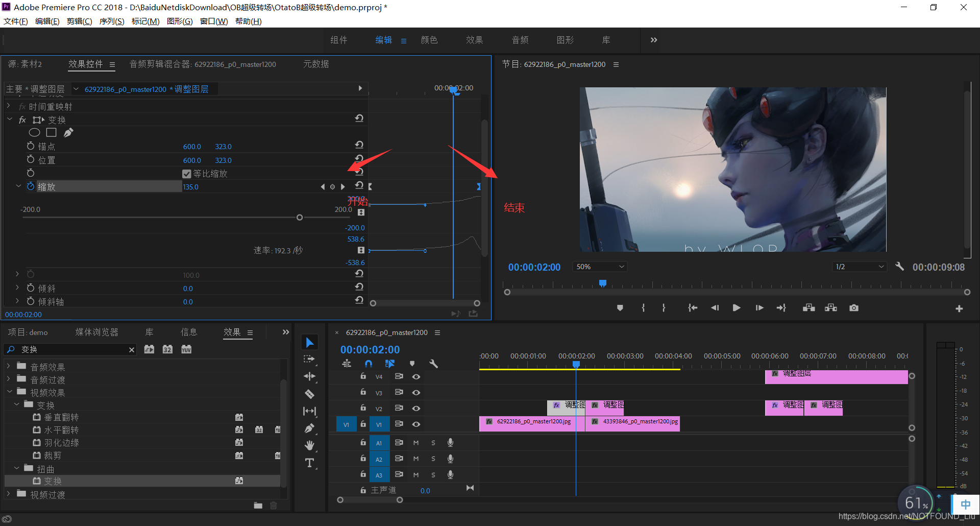
Task: Open timeline display settings wrench
Action: tap(434, 364)
